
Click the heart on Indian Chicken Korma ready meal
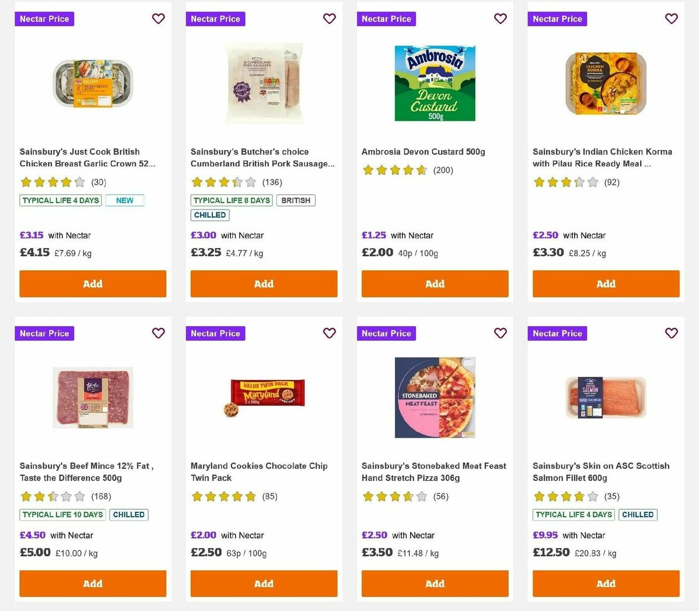point(671,18)
